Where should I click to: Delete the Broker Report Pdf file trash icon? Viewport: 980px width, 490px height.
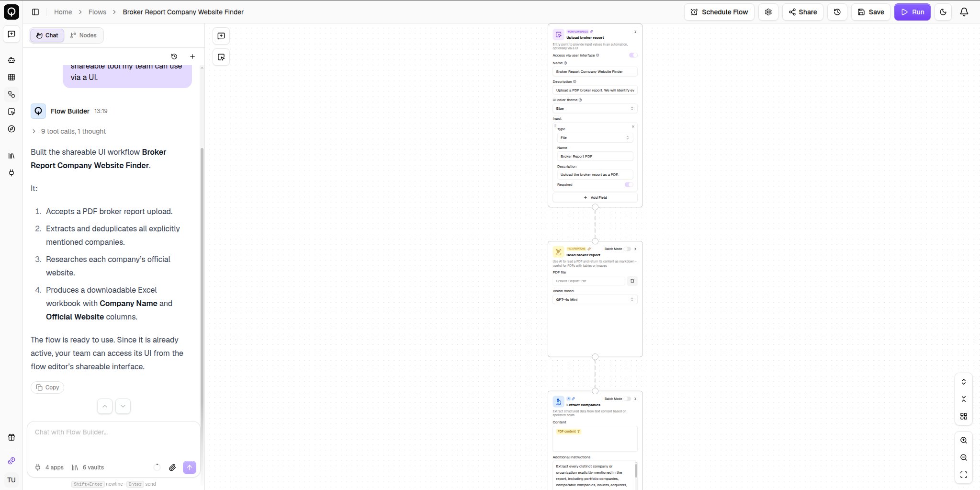[x=632, y=281]
